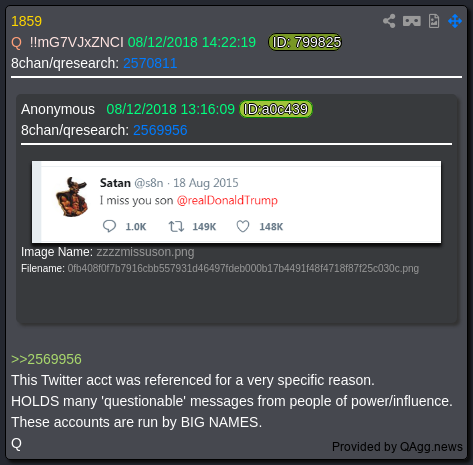
Task: Open the embedded tweet screenshot image
Action: click(x=236, y=202)
